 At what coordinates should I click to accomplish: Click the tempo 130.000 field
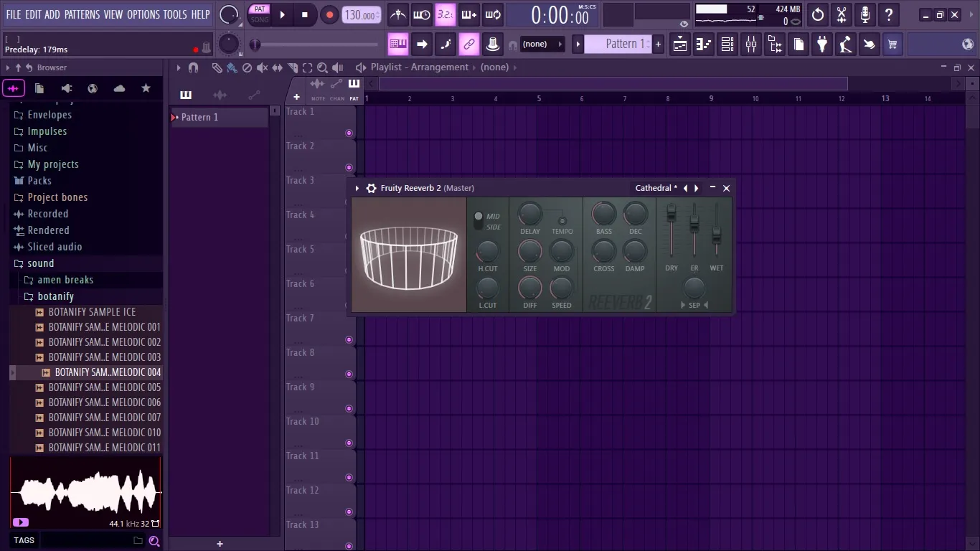tap(362, 14)
